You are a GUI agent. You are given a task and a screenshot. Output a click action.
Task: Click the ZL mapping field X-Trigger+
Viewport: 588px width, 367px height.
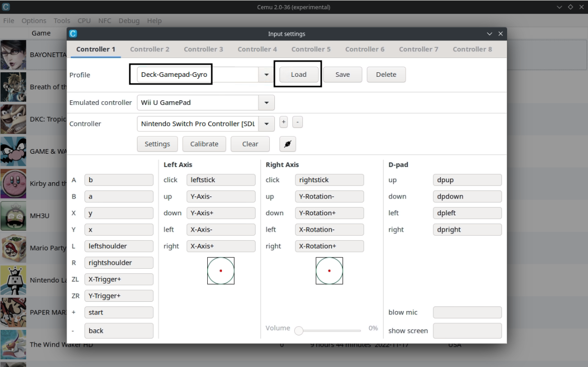pos(119,279)
